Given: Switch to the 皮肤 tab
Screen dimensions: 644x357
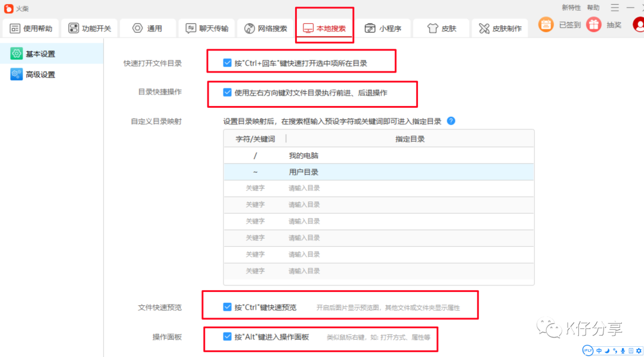Looking at the screenshot, I should point(442,29).
